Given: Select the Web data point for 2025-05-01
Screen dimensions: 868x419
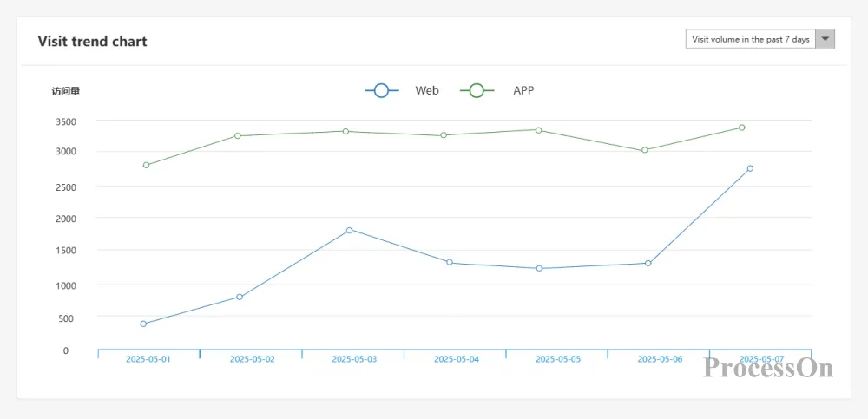Looking at the screenshot, I should pyautogui.click(x=143, y=324).
